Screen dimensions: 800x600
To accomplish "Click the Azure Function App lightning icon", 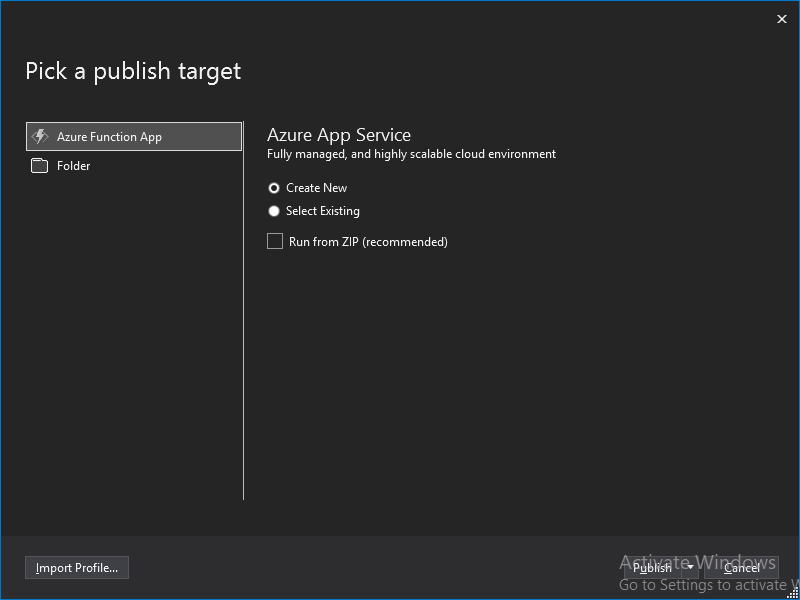I will (x=40, y=137).
